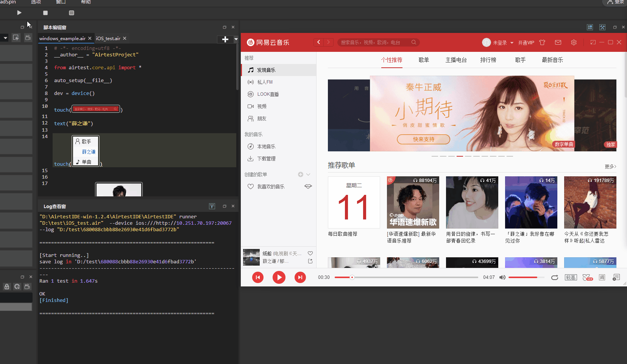Open the dropdown arrow in left panel
This screenshot has width=627, height=364.
[5, 38]
